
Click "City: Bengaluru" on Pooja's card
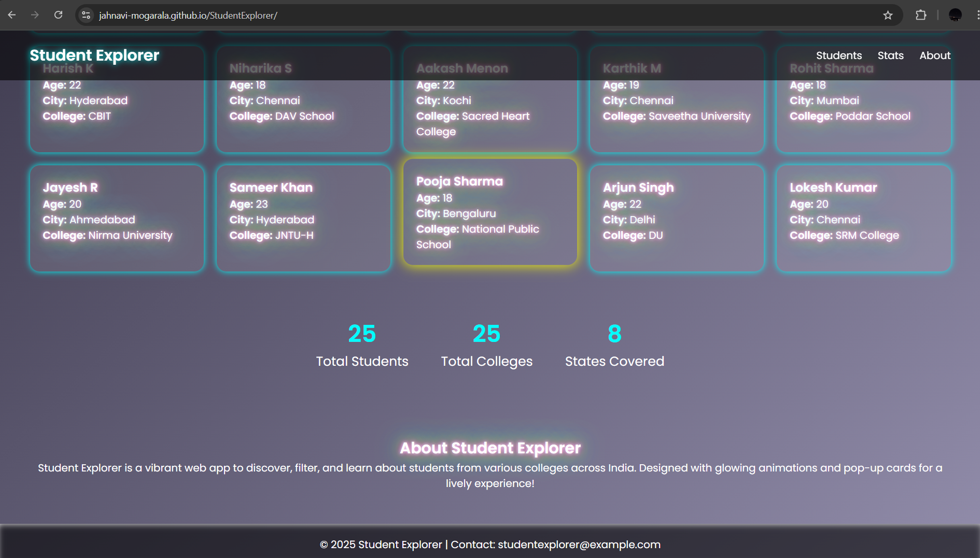[x=456, y=213]
